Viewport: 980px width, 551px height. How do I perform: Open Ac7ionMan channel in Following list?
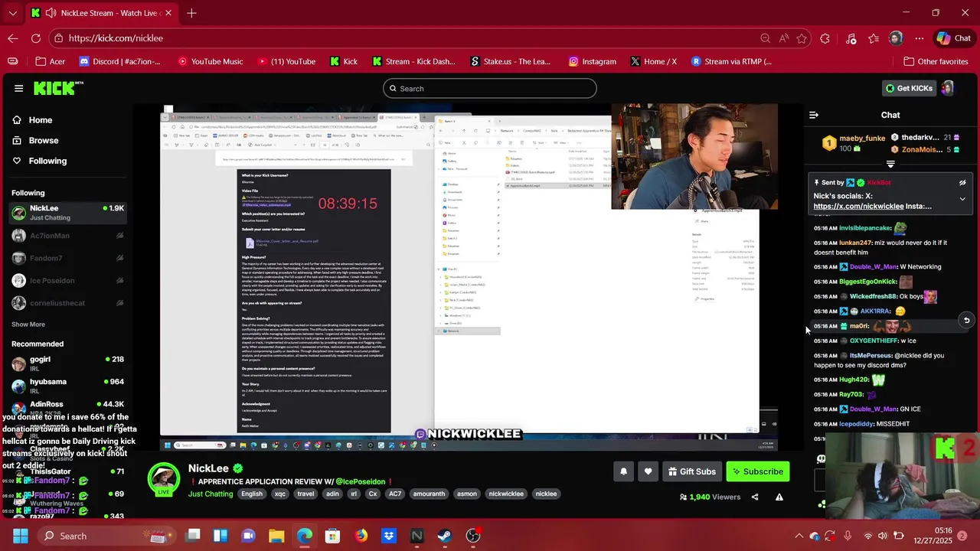coord(67,236)
